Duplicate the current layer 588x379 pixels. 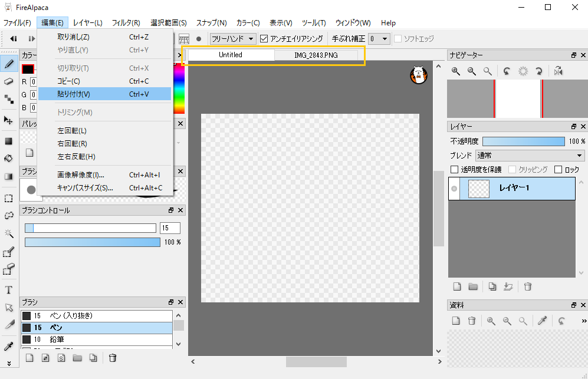pos(492,287)
